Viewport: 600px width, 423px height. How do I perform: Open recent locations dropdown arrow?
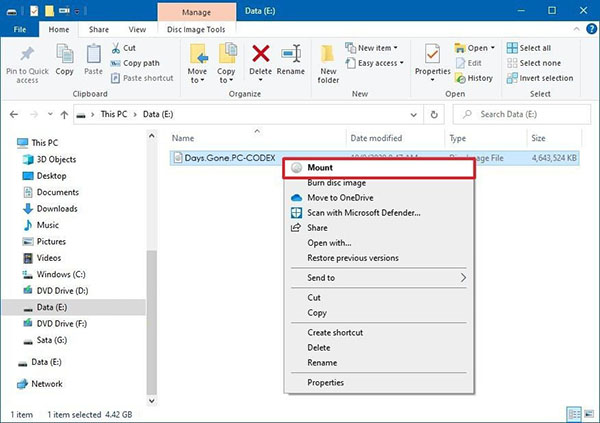click(50, 114)
